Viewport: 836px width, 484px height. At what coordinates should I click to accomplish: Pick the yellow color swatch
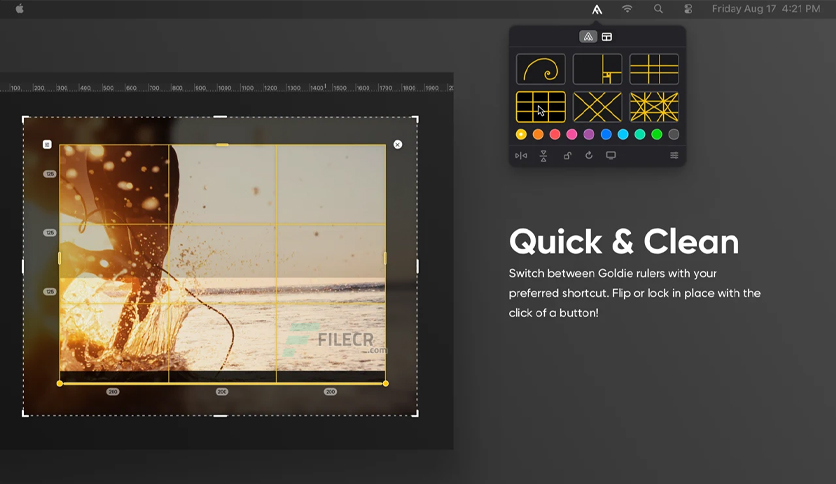(521, 134)
